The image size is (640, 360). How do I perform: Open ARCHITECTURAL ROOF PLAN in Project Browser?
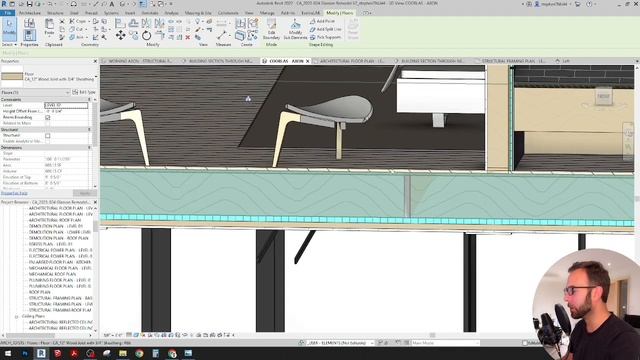[x=55, y=220]
